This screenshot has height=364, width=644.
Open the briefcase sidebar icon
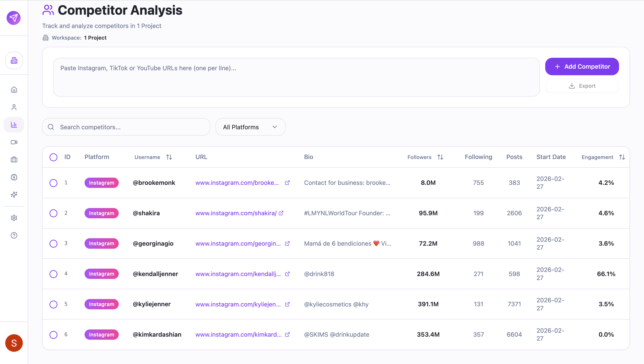(14, 159)
